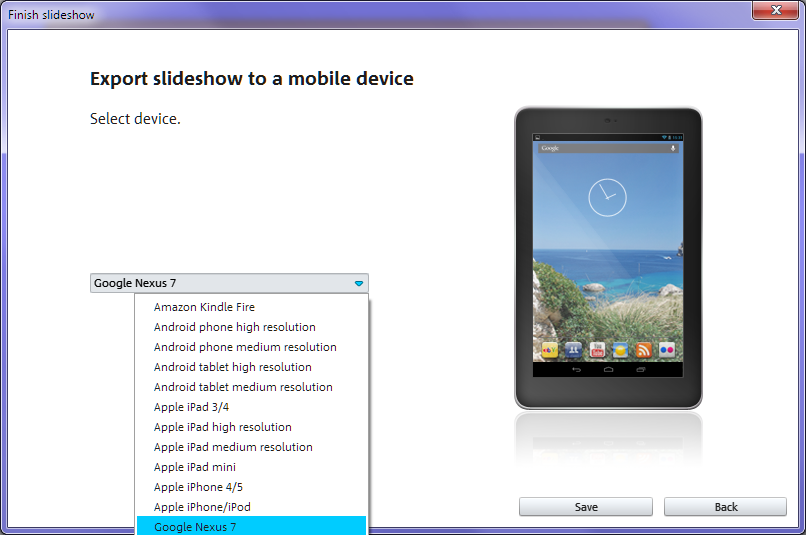This screenshot has height=535, width=806.
Task: Select Apple iPad mini entry
Action: coord(252,467)
